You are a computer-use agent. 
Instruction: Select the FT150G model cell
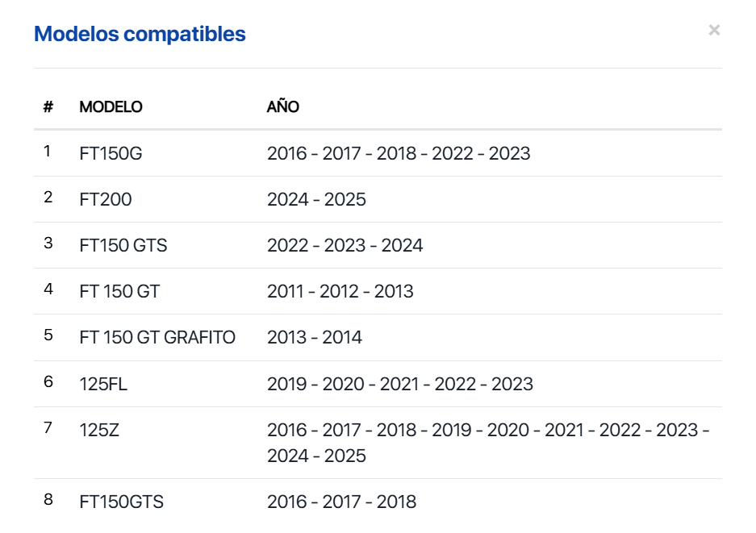(x=111, y=153)
